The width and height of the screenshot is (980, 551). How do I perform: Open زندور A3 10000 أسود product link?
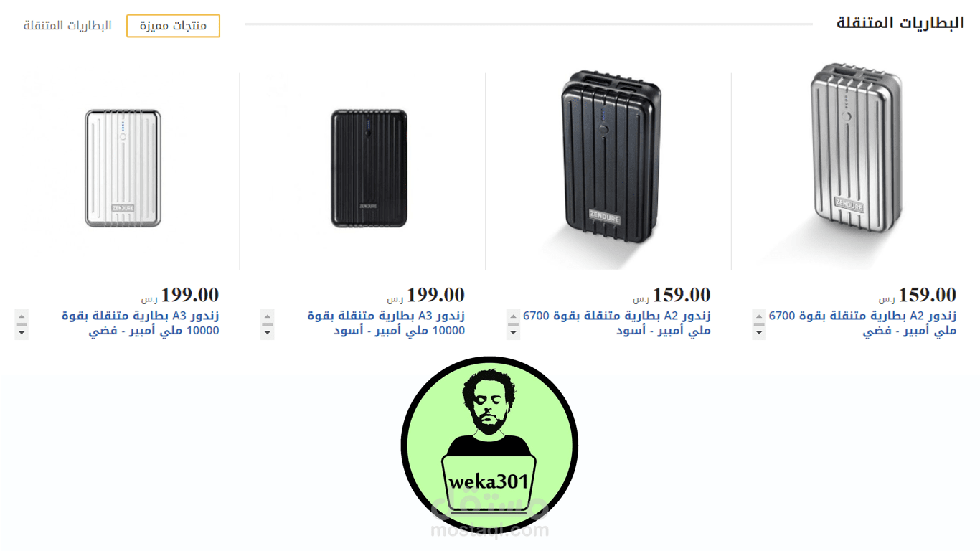pos(386,324)
